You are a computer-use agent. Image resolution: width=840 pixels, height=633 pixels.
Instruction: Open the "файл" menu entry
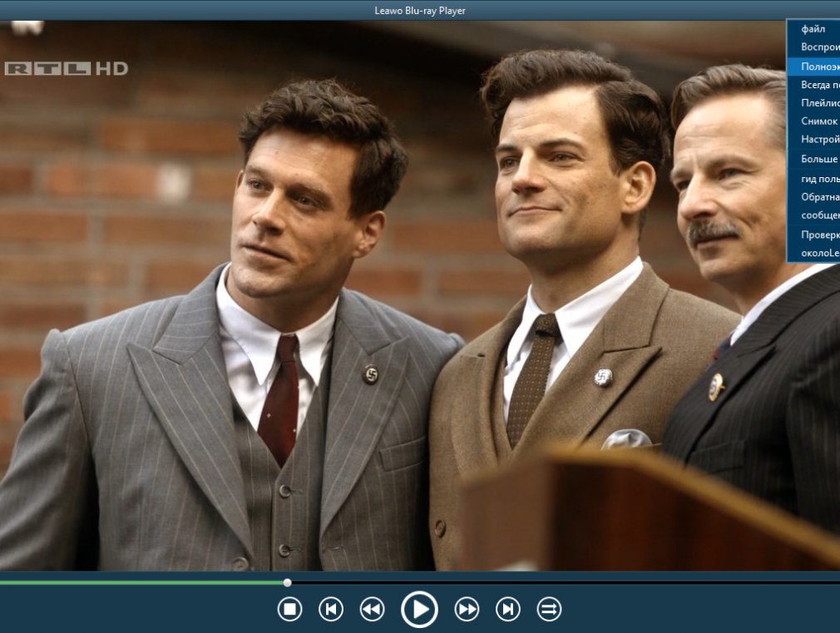pos(813,29)
